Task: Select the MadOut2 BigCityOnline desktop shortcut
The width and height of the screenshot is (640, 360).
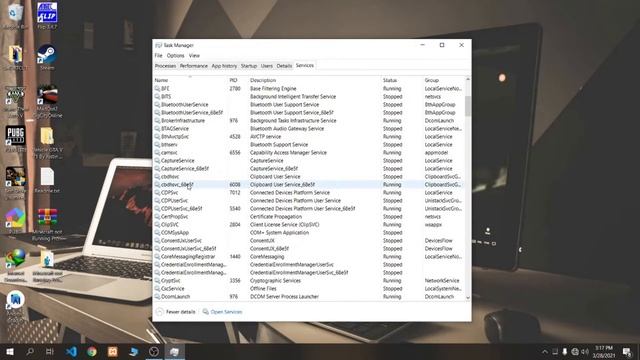Action: point(47,101)
